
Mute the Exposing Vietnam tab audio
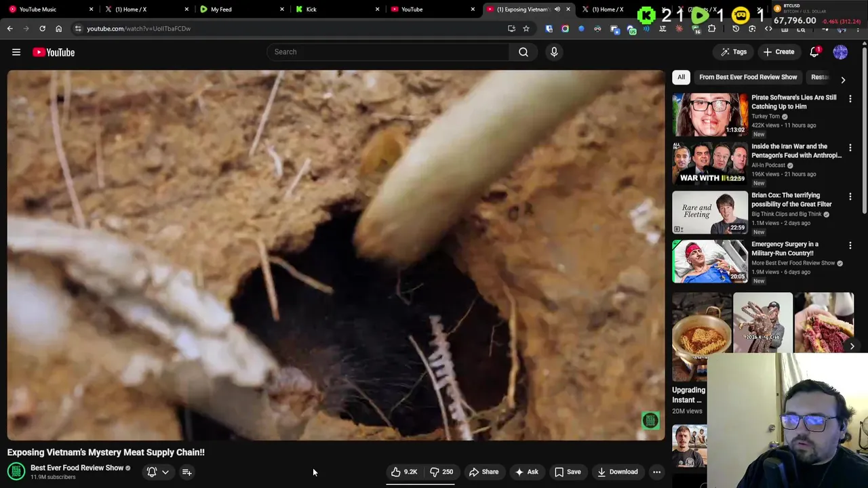(557, 9)
